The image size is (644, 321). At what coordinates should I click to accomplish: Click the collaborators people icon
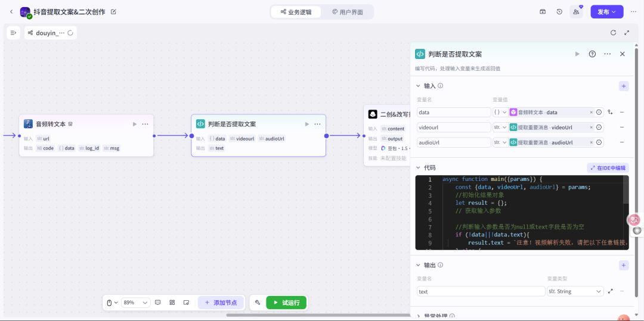575,12
